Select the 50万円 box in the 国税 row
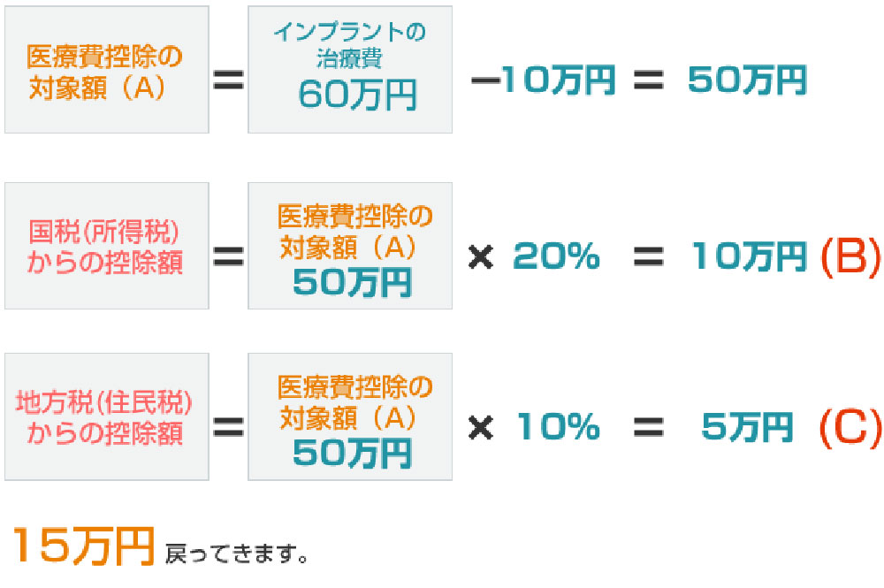The image size is (884, 588). point(350,246)
